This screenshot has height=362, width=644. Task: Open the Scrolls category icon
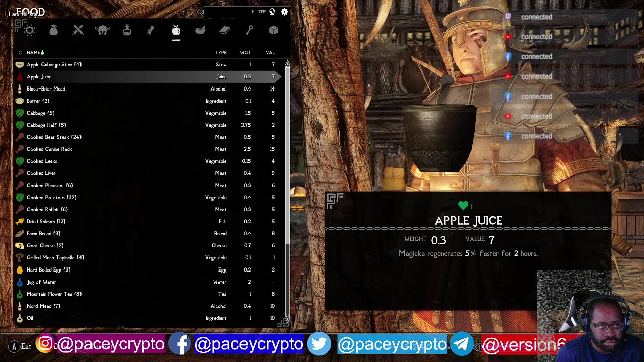point(151,31)
